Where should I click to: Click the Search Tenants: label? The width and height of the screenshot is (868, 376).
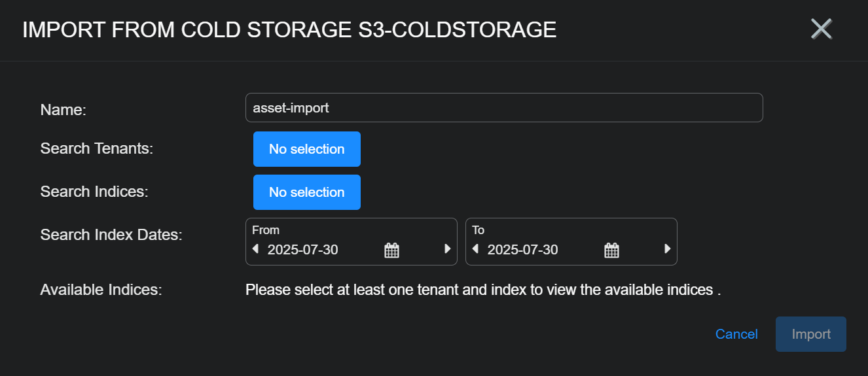pos(96,148)
